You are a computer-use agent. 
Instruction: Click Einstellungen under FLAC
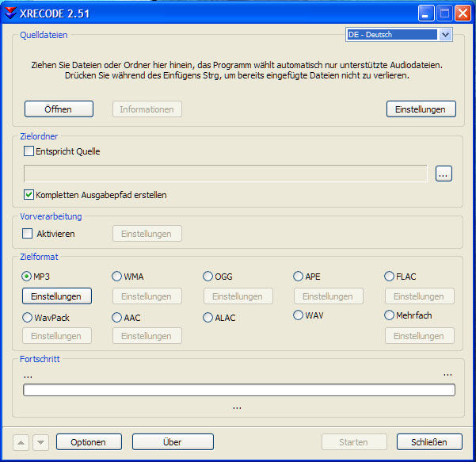pyautogui.click(x=420, y=296)
